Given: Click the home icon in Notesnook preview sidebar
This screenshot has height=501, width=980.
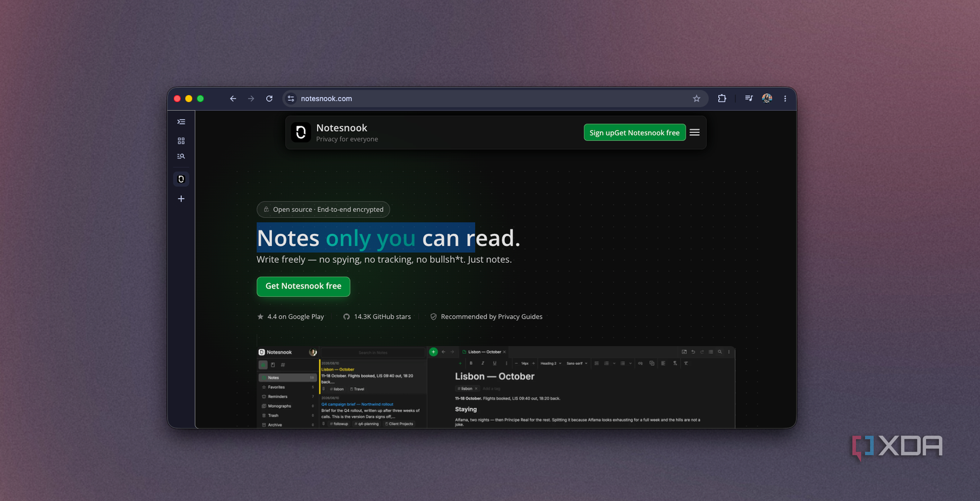Looking at the screenshot, I should [263, 364].
